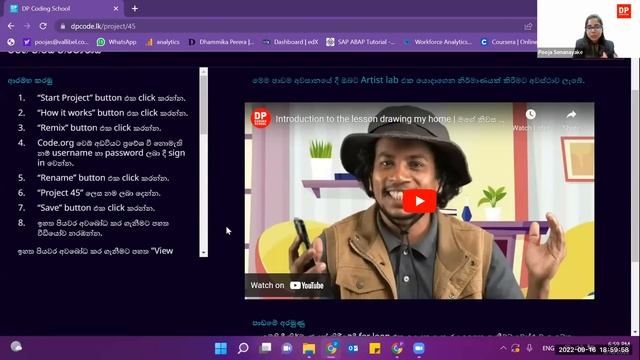Open the Teams chat taskbar icon
640x360 pixels.
[287, 348]
